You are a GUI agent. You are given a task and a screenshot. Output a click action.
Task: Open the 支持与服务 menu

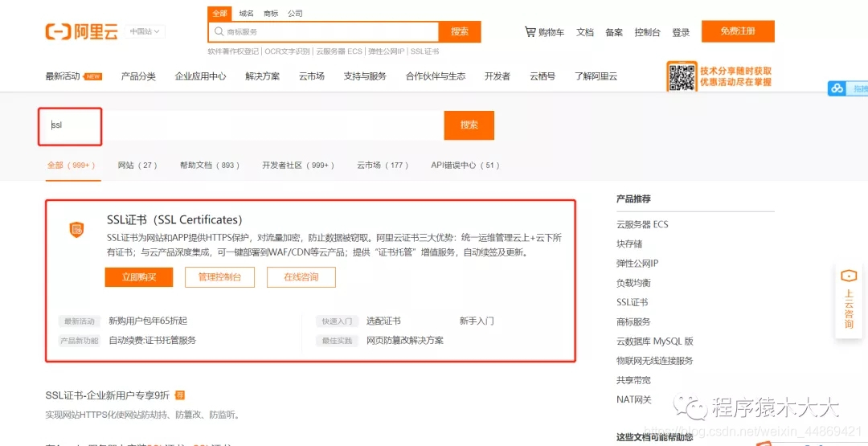pyautogui.click(x=365, y=76)
